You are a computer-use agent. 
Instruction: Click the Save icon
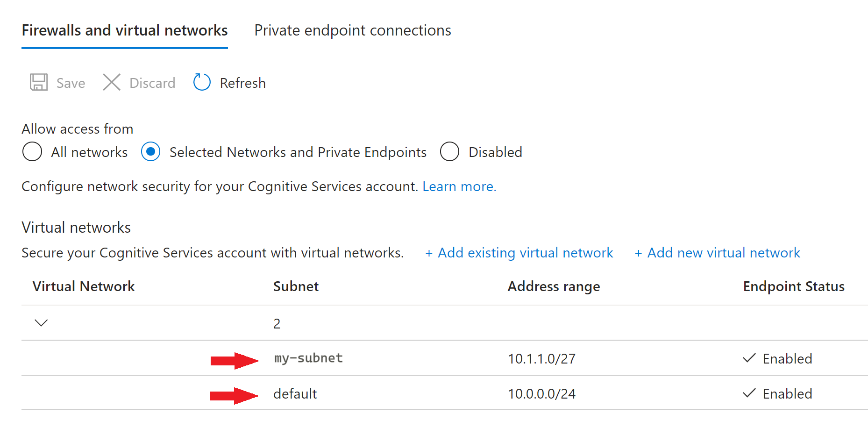pyautogui.click(x=39, y=82)
